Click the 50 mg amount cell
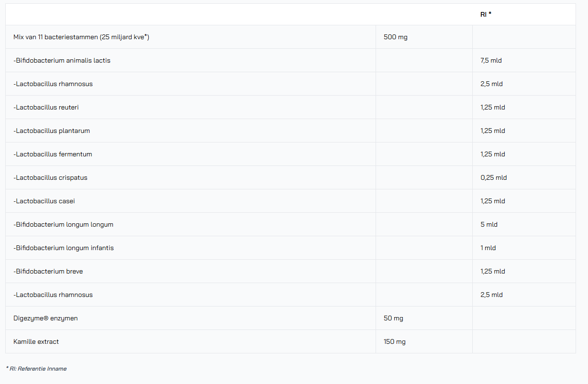Screen dimensions: 588x384 tap(393, 318)
